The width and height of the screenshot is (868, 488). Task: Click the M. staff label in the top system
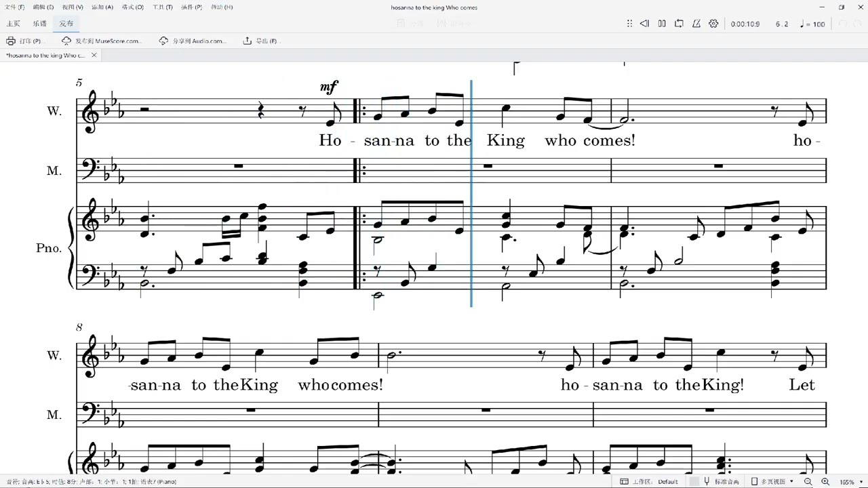[x=54, y=171]
